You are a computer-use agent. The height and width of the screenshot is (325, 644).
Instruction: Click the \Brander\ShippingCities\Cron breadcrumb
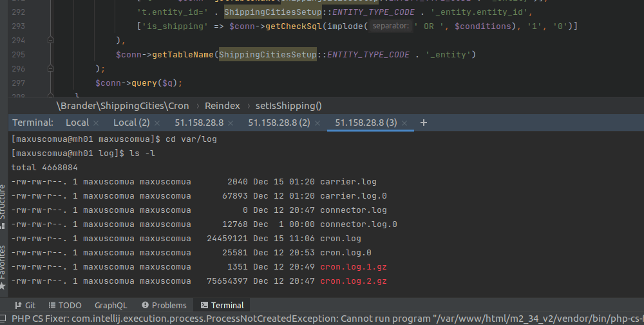(123, 106)
